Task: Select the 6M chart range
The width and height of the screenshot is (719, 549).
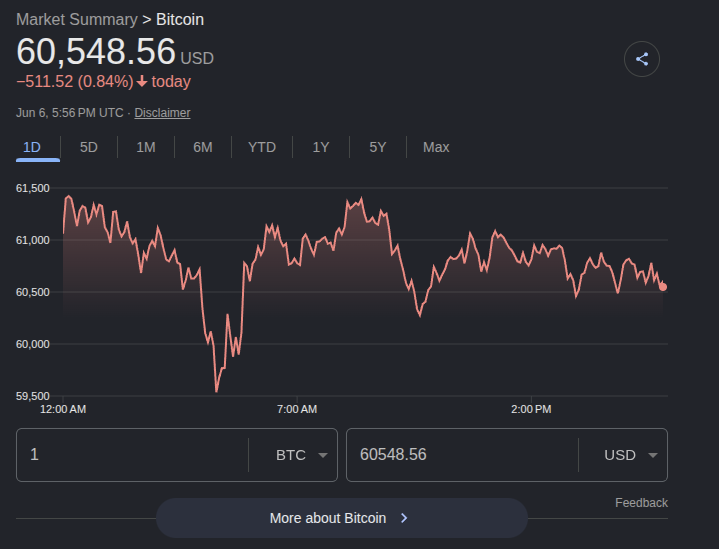Action: pos(203,147)
